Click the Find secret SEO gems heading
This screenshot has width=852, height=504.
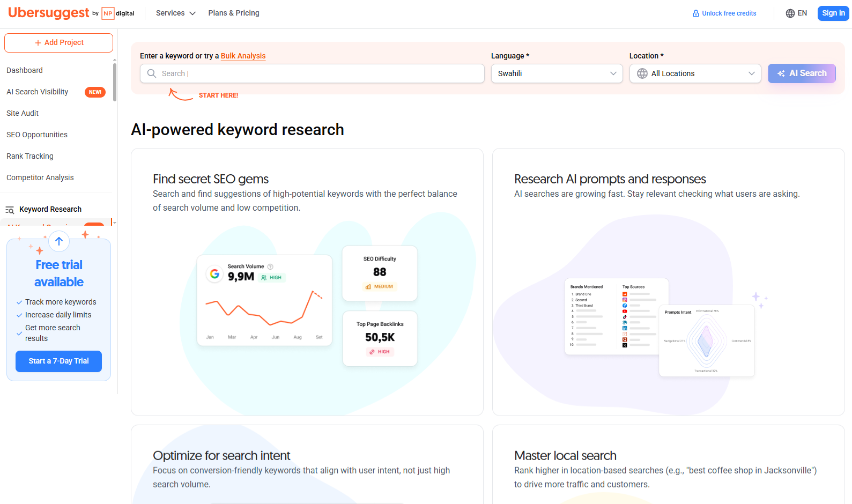pos(211,179)
